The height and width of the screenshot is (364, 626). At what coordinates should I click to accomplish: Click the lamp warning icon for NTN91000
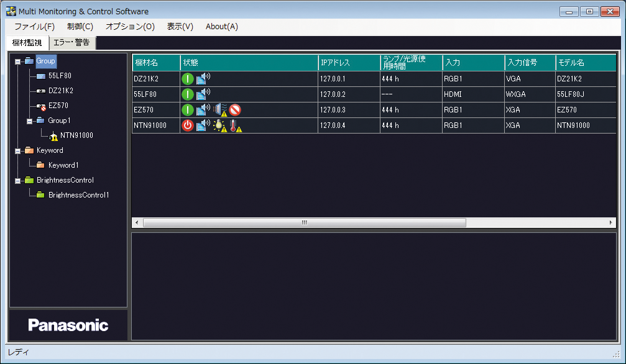point(220,125)
